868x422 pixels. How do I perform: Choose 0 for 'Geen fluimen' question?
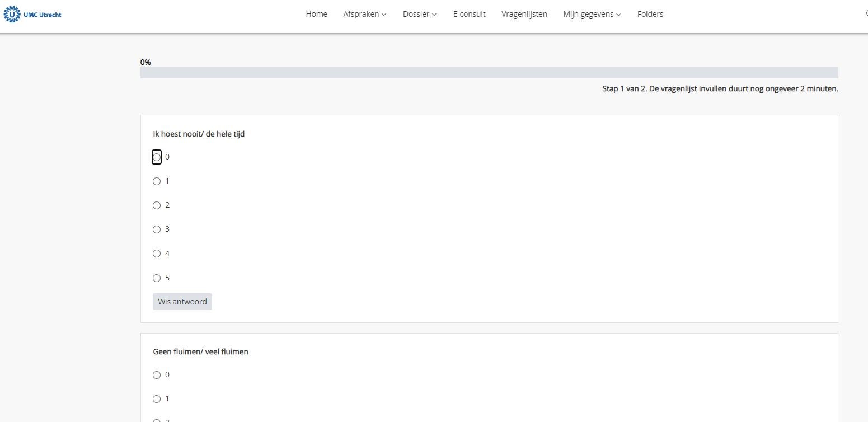(157, 375)
